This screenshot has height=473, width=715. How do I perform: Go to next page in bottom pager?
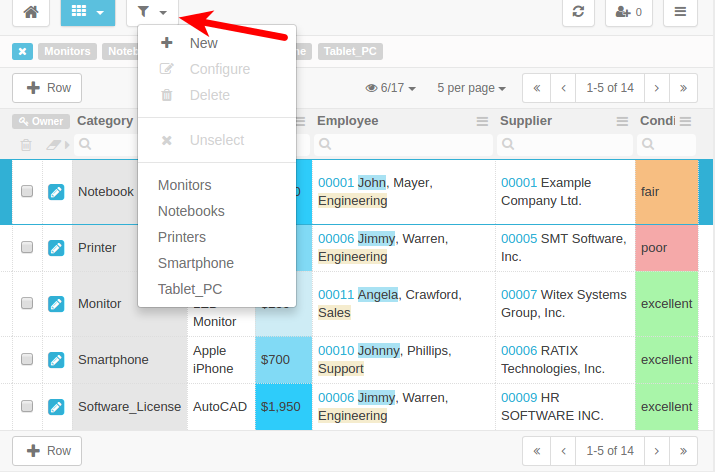(x=657, y=451)
